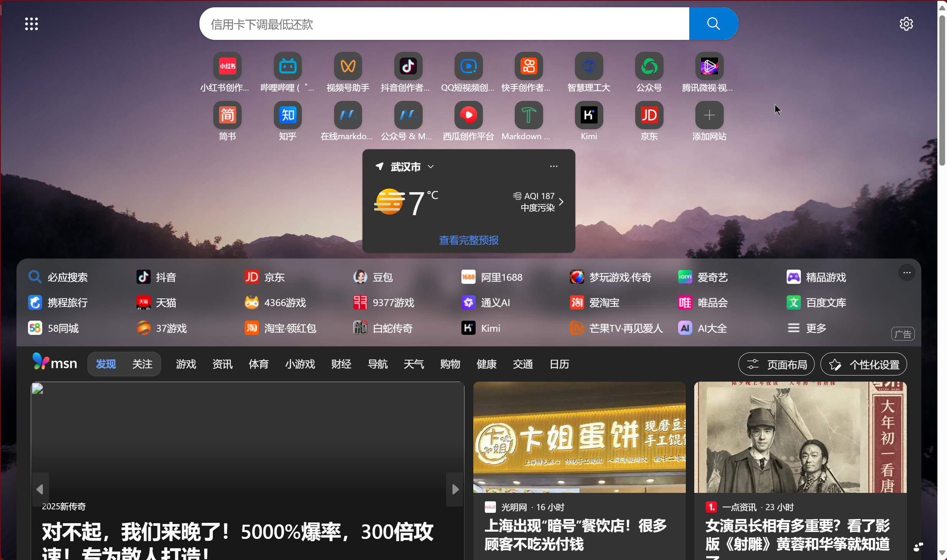
Task: Open the 豆包 quick link
Action: coord(373,277)
